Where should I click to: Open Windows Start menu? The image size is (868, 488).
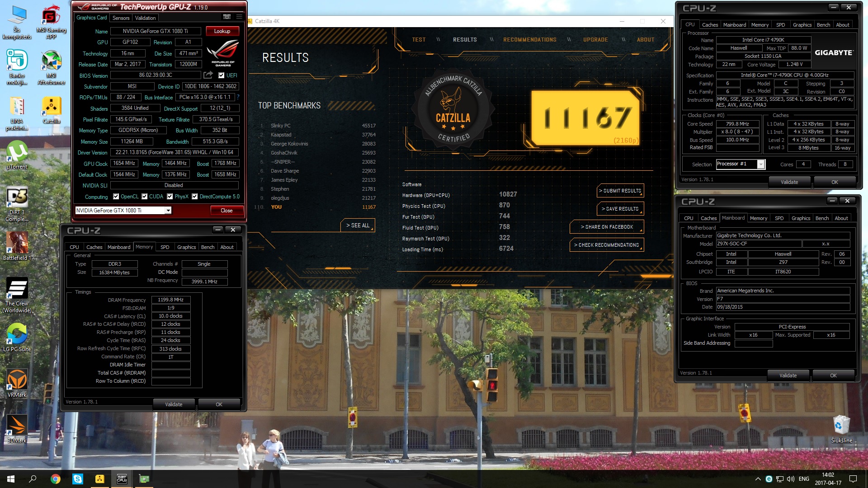pos(11,479)
